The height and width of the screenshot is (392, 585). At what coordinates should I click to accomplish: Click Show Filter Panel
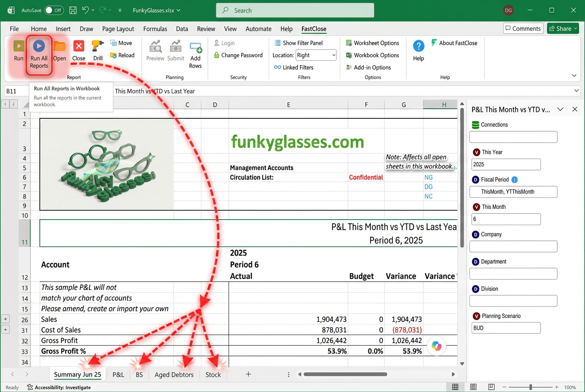point(299,43)
